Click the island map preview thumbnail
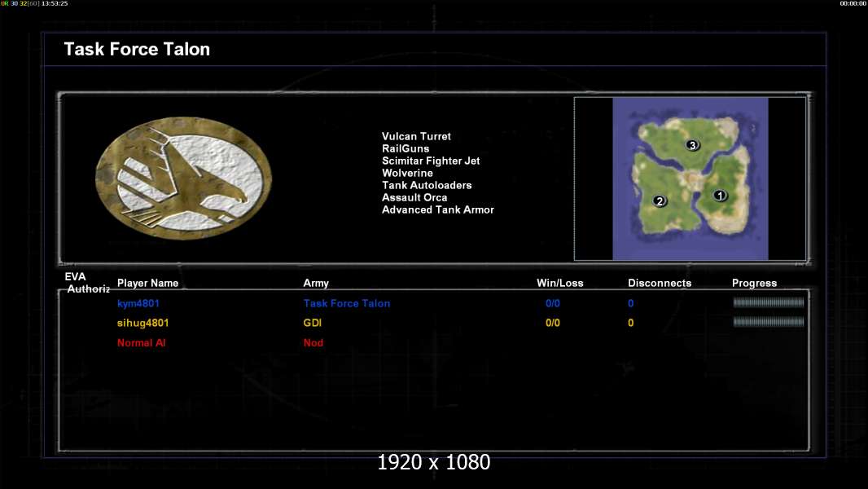Viewport: 868px width, 489px height. click(690, 178)
